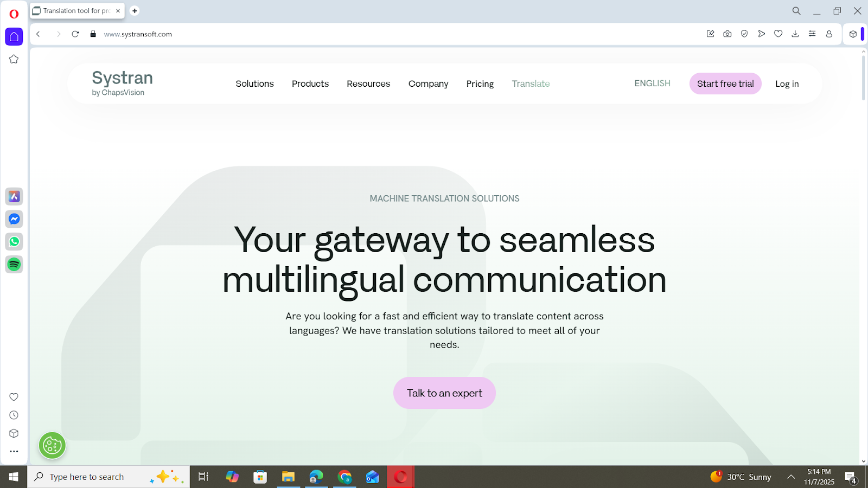Screen dimensions: 868x488
Task: Open Aria AI sidebar icon
Action: (x=14, y=196)
